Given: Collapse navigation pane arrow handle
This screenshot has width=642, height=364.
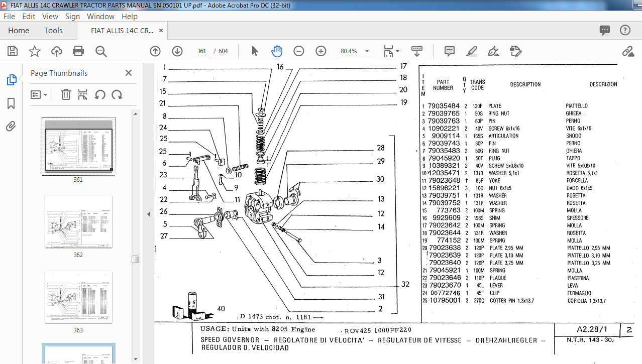Looking at the screenshot, I should click(148, 214).
